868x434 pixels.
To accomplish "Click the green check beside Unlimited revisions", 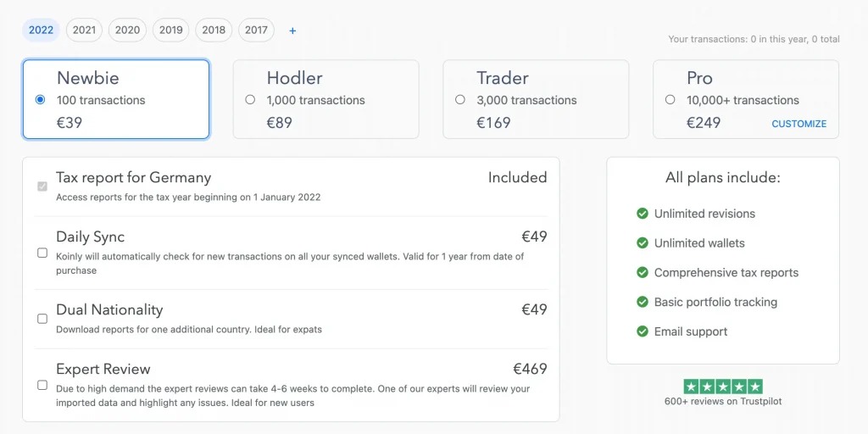I will pos(643,214).
